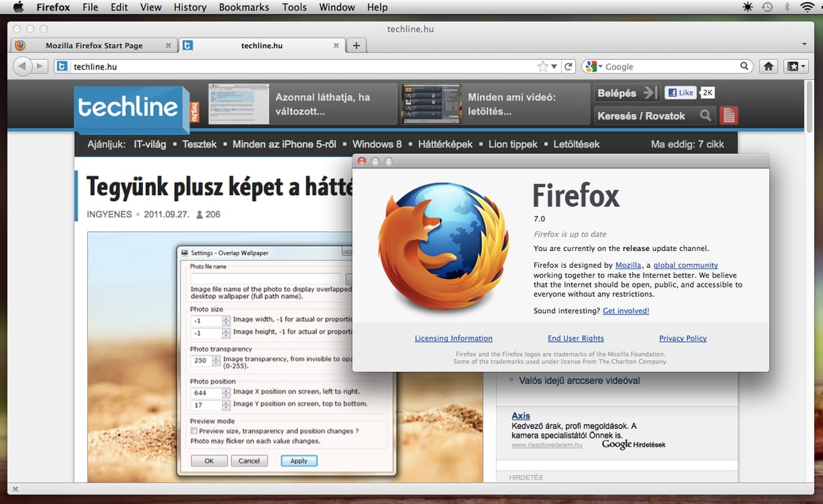Open the History menu
This screenshot has height=504, width=823.
(190, 7)
